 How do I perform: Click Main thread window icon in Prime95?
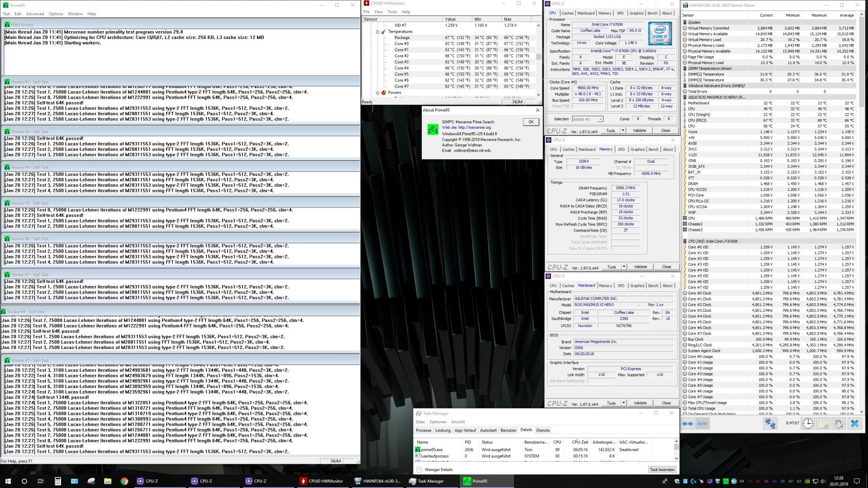click(x=7, y=25)
